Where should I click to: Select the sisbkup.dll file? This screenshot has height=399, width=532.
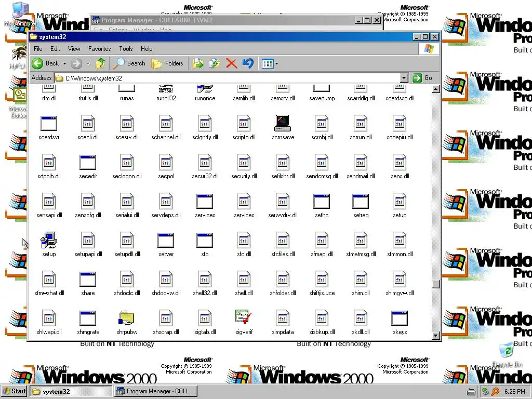pyautogui.click(x=322, y=323)
